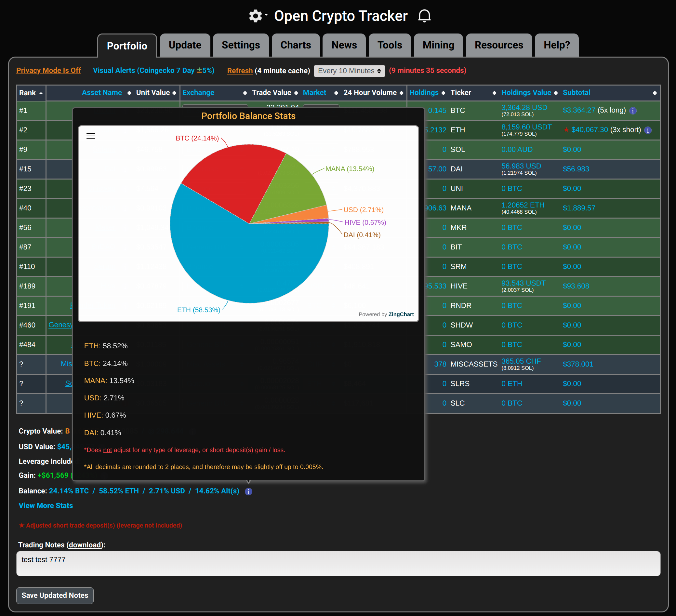Click the 3,364.28 USD holdings value
Screen dimensions: 676x616
click(x=524, y=108)
